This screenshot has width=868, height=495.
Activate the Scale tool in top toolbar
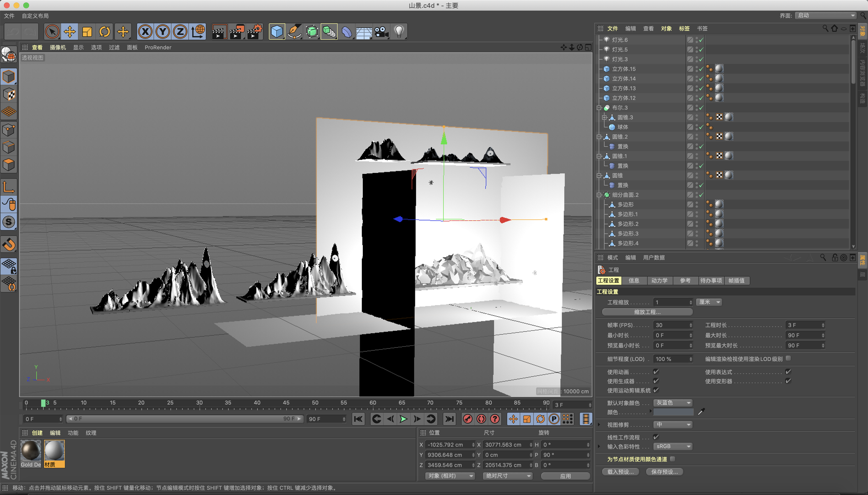[x=87, y=32]
